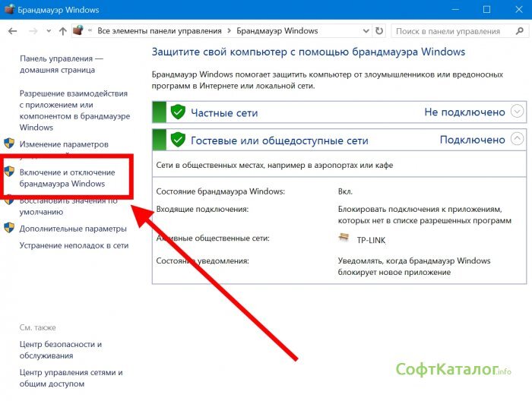Open 'Разрешение взаимодействия с приложением' link
The height and width of the screenshot is (401, 532).
(x=74, y=110)
